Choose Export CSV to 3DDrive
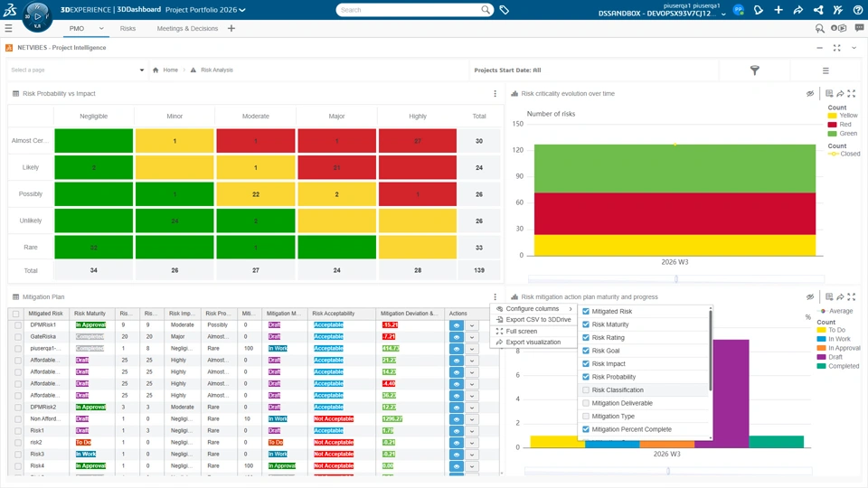The image size is (868, 488). point(534,320)
